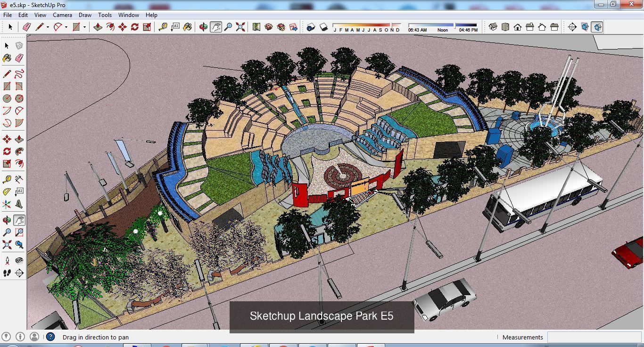
Task: Pick the Dimension tool in the side palette
Action: (x=19, y=179)
